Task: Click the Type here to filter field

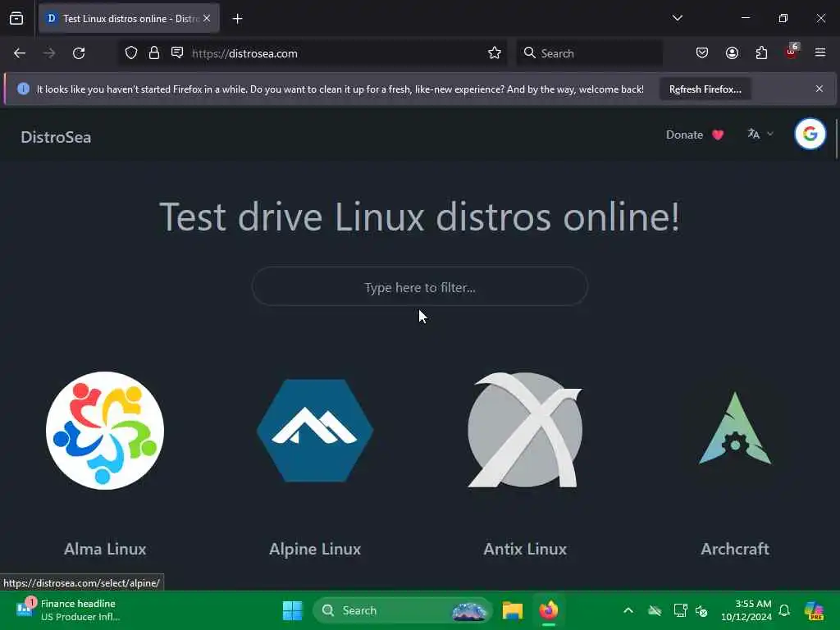Action: click(x=419, y=286)
